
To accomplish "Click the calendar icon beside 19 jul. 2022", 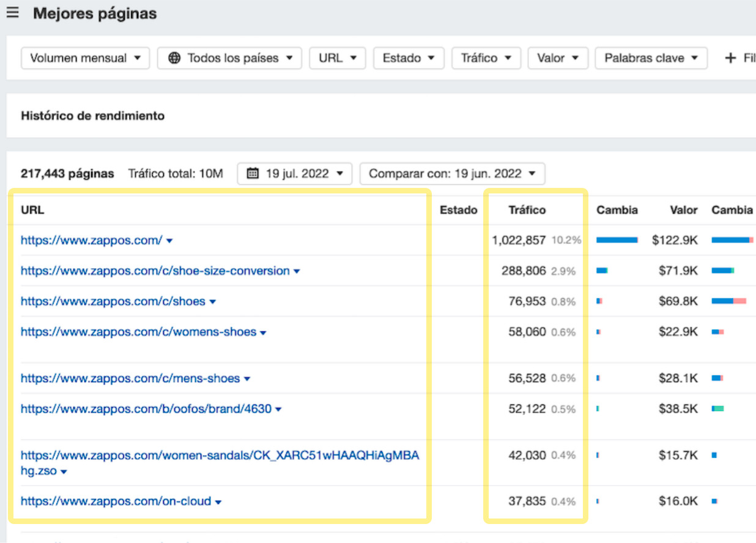I will 253,173.
